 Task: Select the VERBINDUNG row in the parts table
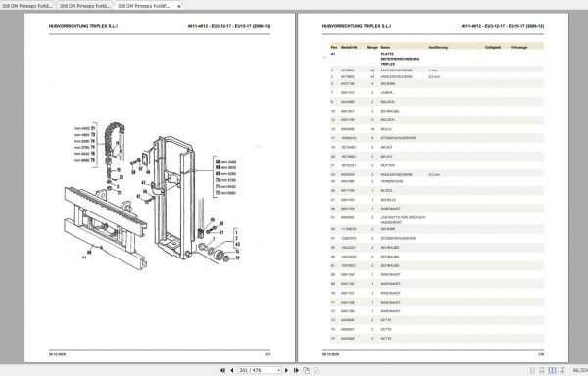point(437,181)
